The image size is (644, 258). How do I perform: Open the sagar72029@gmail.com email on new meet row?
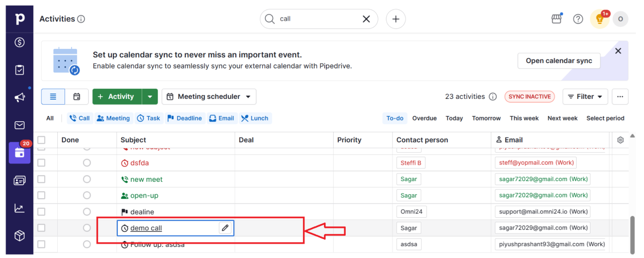[543, 179]
